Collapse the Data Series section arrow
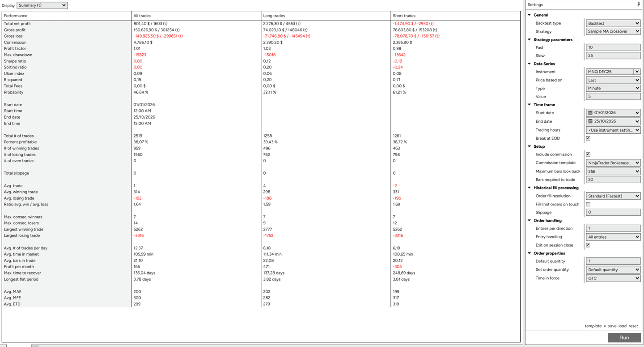This screenshot has height=347, width=644. pyautogui.click(x=530, y=64)
